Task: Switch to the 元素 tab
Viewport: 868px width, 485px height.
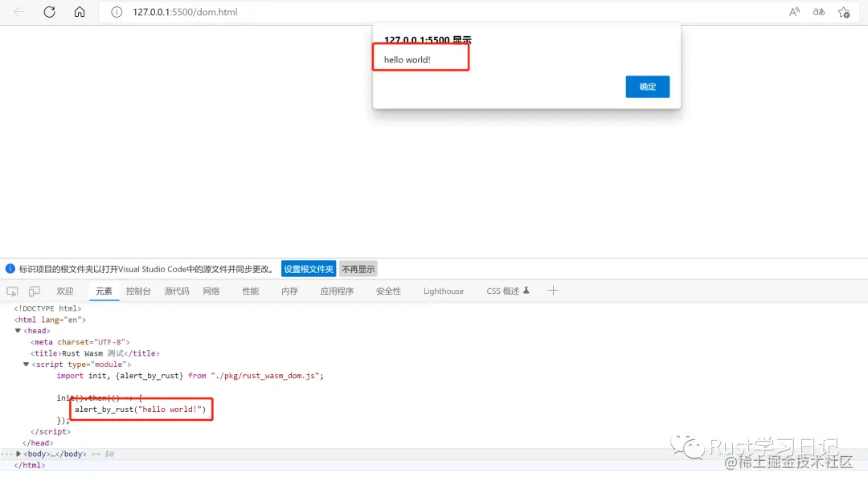Action: tap(104, 291)
